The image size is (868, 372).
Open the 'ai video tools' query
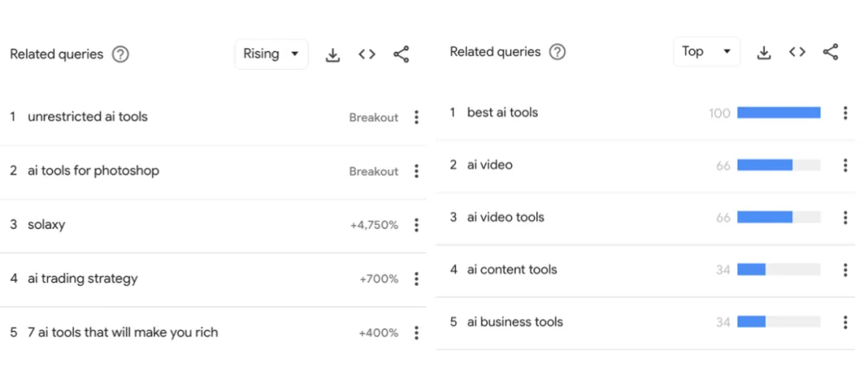(x=506, y=217)
